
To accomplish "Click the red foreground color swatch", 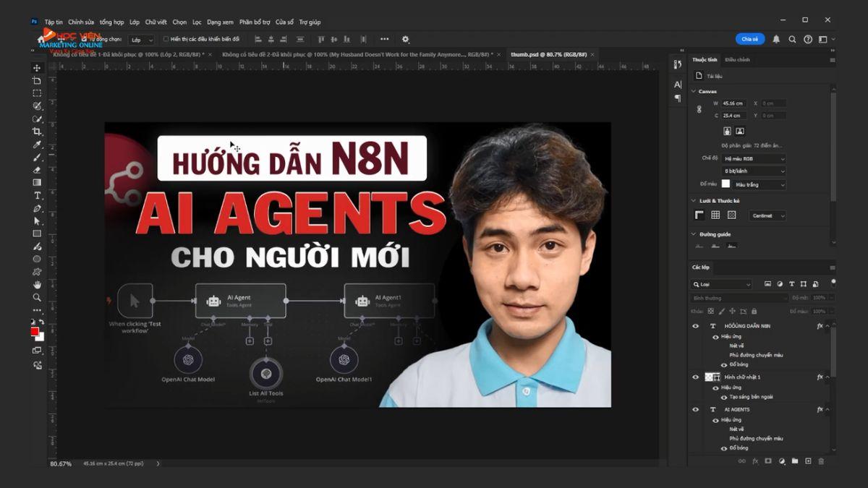I will click(35, 331).
